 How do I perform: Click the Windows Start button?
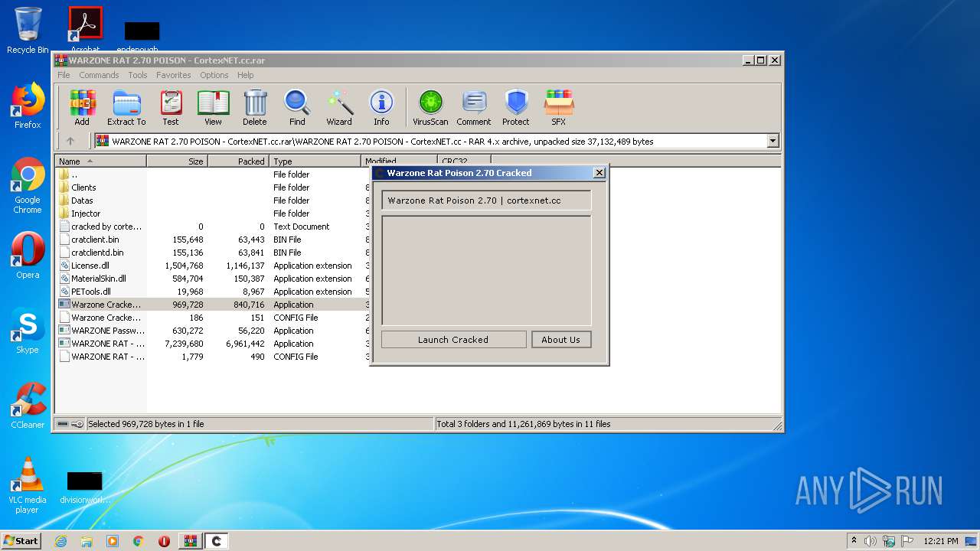pyautogui.click(x=21, y=541)
